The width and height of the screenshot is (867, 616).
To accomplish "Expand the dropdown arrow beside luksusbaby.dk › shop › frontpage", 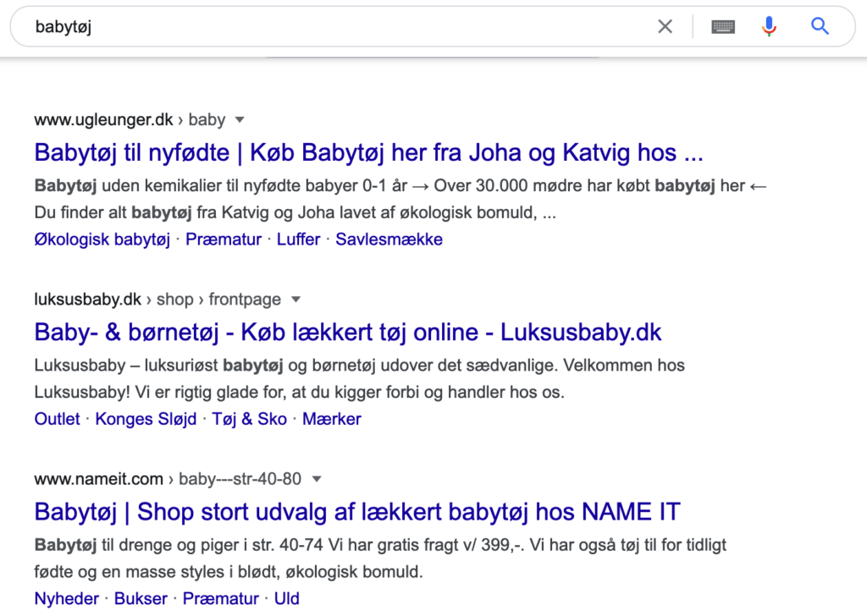I will [295, 300].
